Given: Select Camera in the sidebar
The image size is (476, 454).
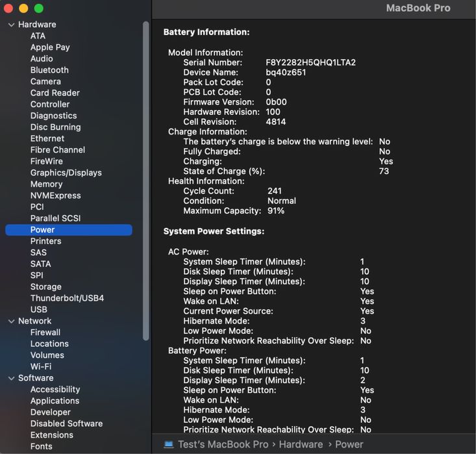Looking at the screenshot, I should [45, 81].
